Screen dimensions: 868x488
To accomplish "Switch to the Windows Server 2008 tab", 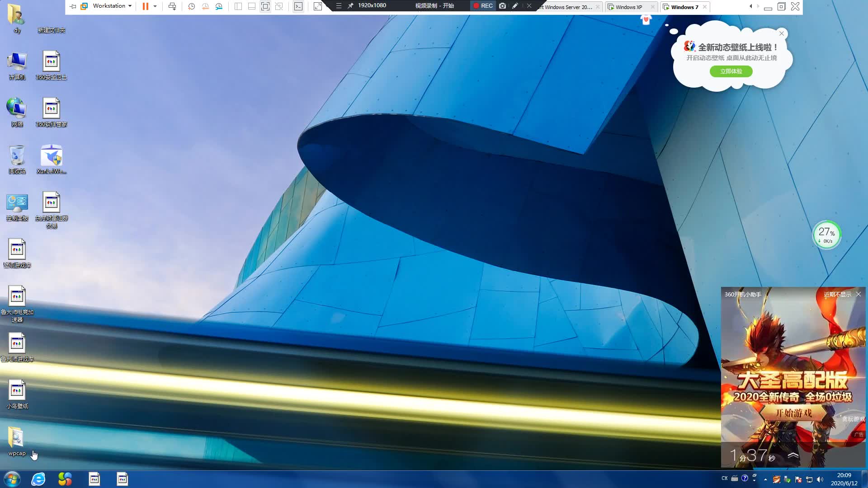I will tap(565, 7).
